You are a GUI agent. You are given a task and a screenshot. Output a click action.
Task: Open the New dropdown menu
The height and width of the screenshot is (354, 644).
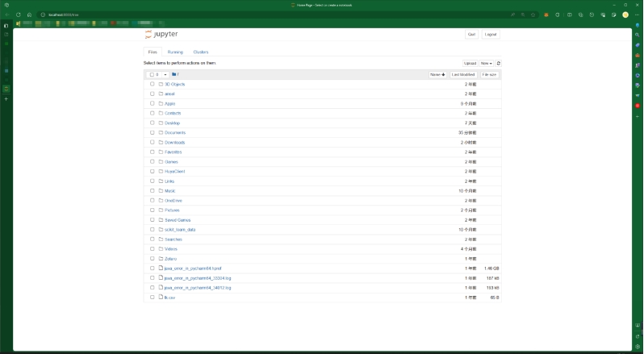(487, 63)
